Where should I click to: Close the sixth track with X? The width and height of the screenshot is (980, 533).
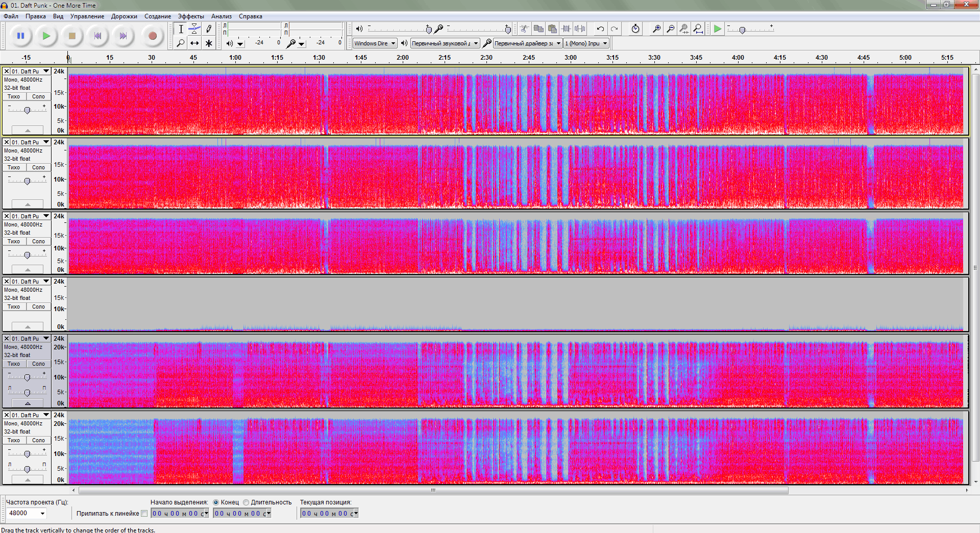7,415
